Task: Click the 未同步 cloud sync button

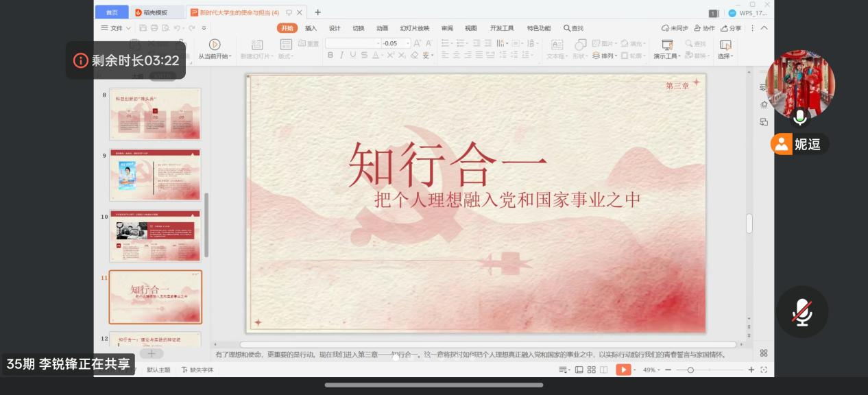Action: (675, 28)
